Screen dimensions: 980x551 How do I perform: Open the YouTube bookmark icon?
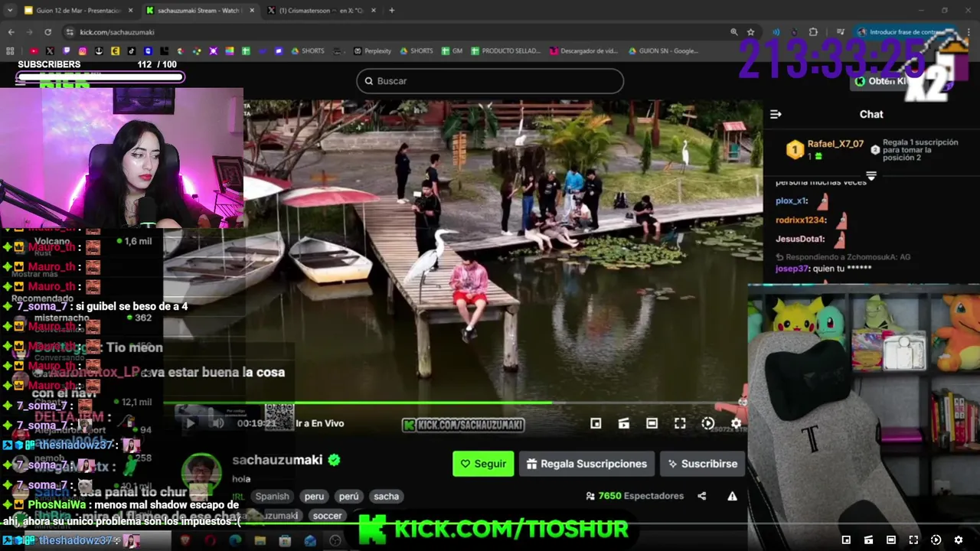(x=33, y=51)
